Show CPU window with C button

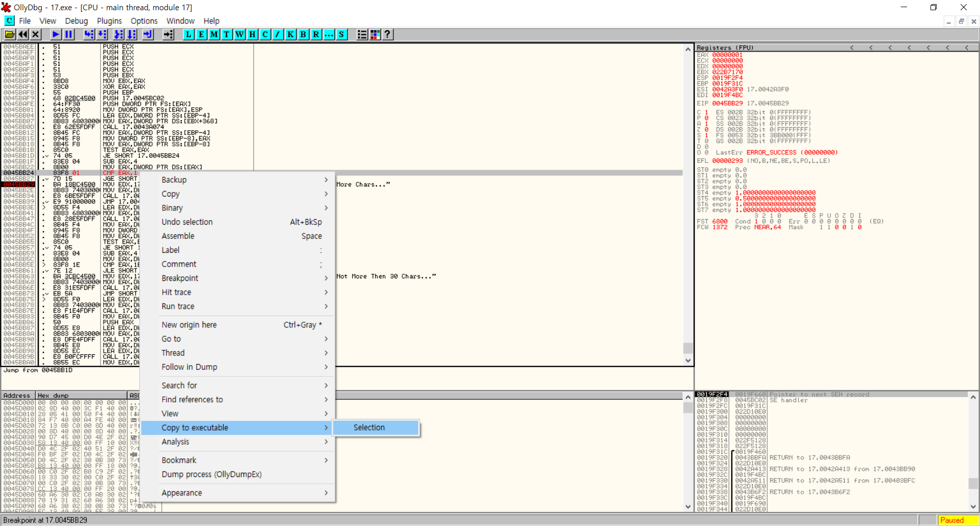point(265,34)
